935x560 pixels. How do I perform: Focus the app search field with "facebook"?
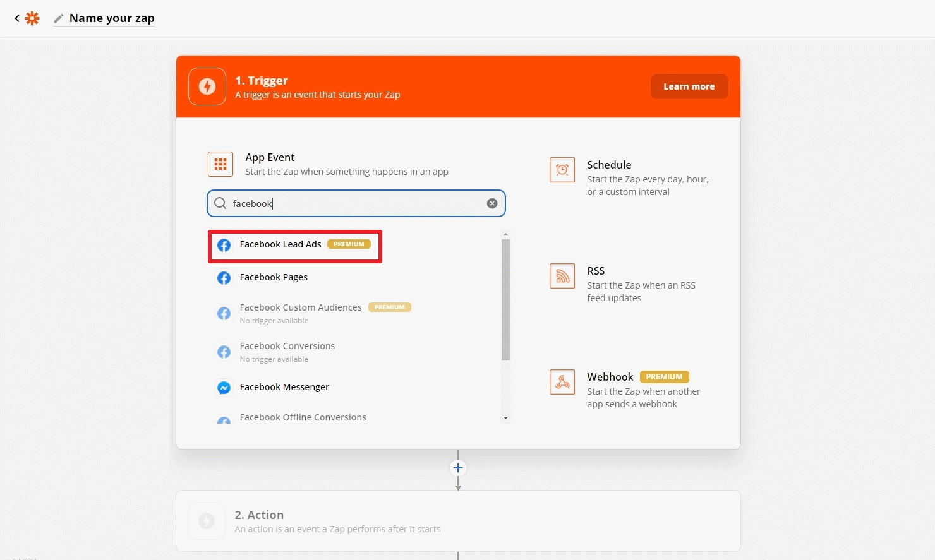[x=356, y=203]
